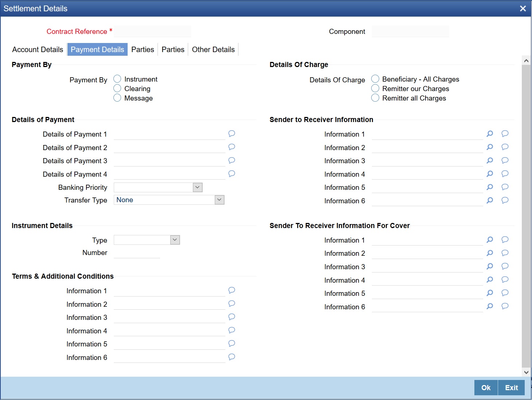
Task: Open comment bubble for Sender to Receiver Information 3
Action: [505, 160]
